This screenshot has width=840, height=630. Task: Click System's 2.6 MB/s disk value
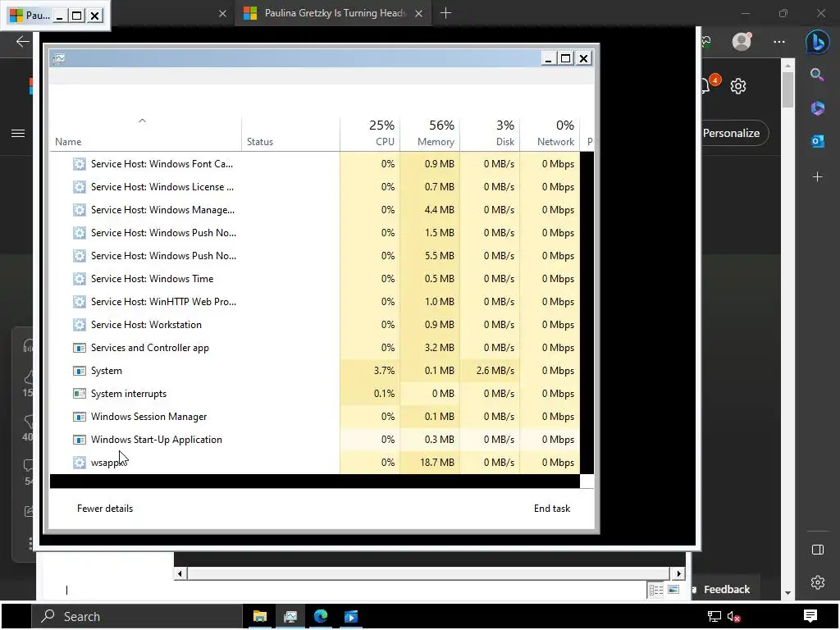pos(495,371)
